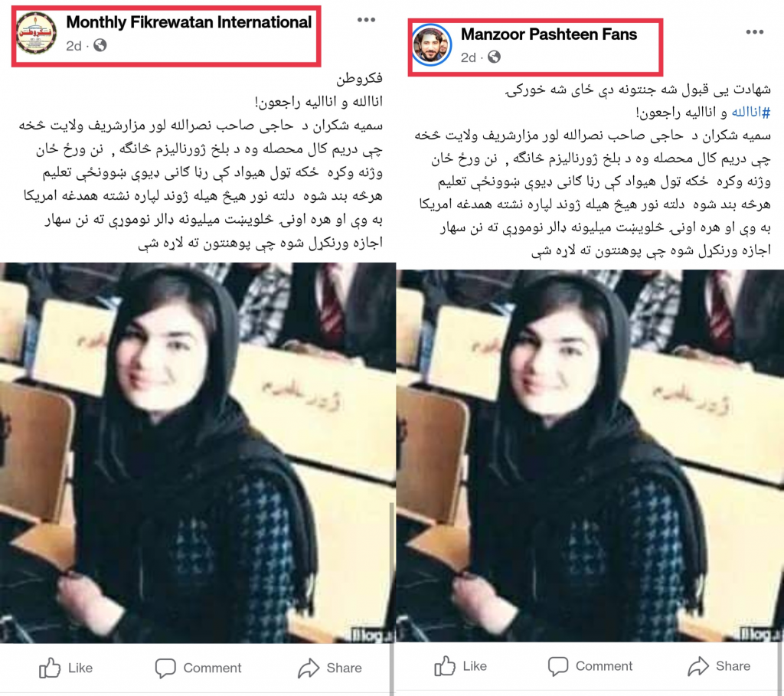Like the Manzoor Pashteen Fans post
Image resolution: width=784 pixels, height=696 pixels.
(x=460, y=666)
